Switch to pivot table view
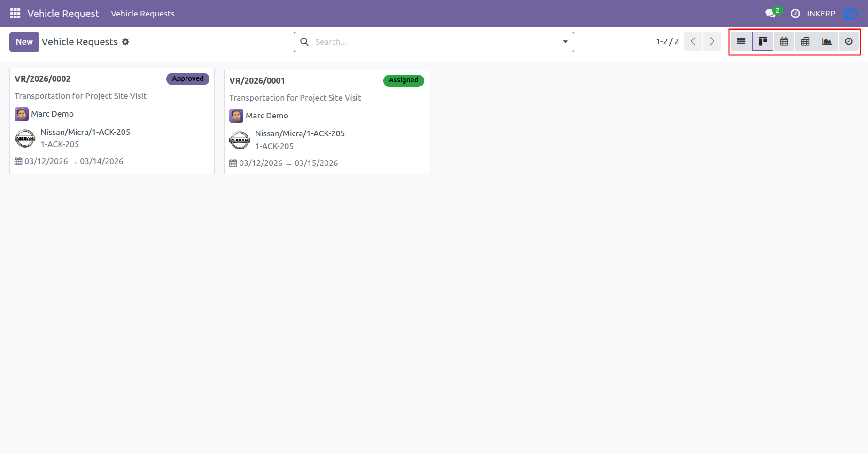This screenshot has height=454, width=868. (x=805, y=42)
